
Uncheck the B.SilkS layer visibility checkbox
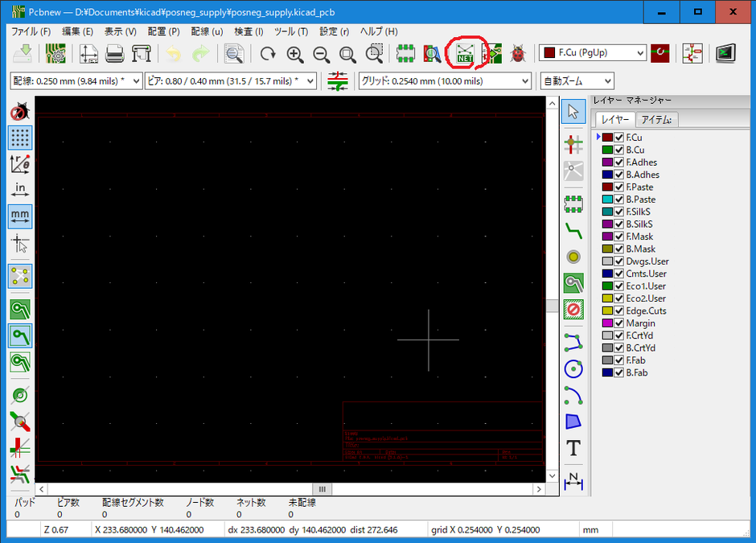619,224
